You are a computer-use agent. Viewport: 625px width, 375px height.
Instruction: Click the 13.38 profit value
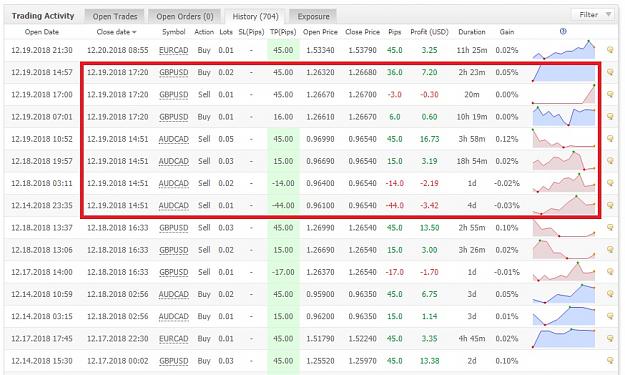[x=429, y=361]
